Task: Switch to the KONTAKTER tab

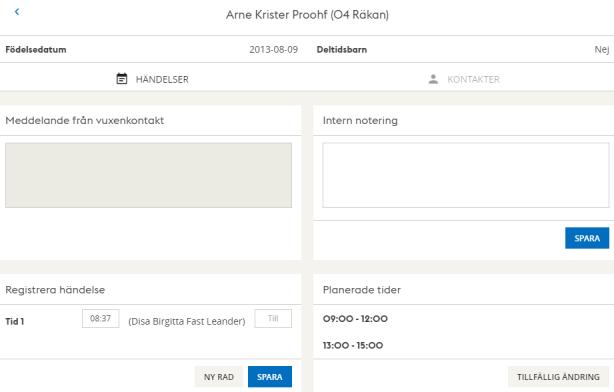Action: click(x=464, y=79)
